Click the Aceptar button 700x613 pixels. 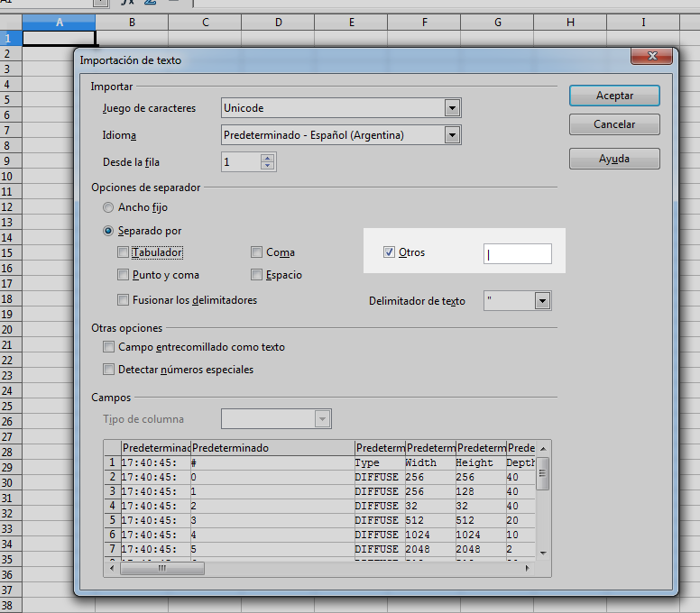614,96
